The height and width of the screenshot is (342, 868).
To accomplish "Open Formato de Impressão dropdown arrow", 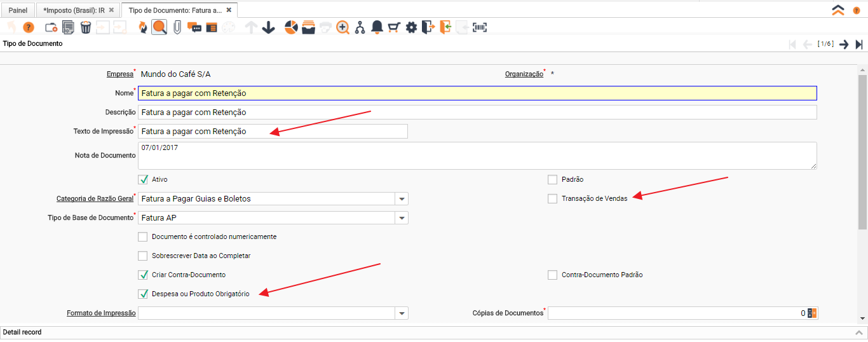I will [402, 313].
